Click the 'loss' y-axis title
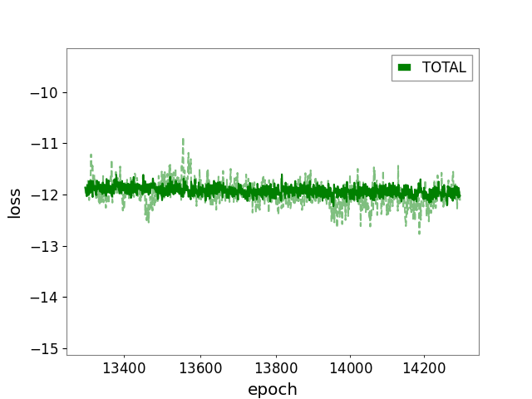Image resolution: width=532 pixels, height=399 pixels. coord(14,203)
